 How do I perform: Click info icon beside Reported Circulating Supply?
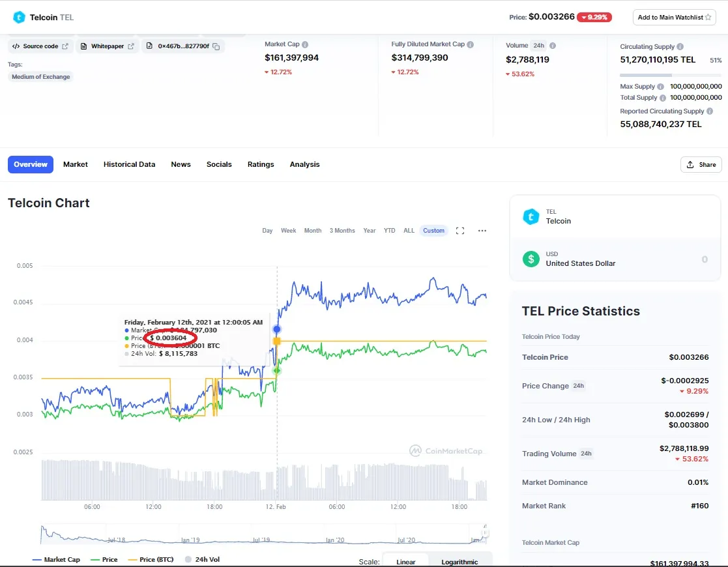(710, 111)
